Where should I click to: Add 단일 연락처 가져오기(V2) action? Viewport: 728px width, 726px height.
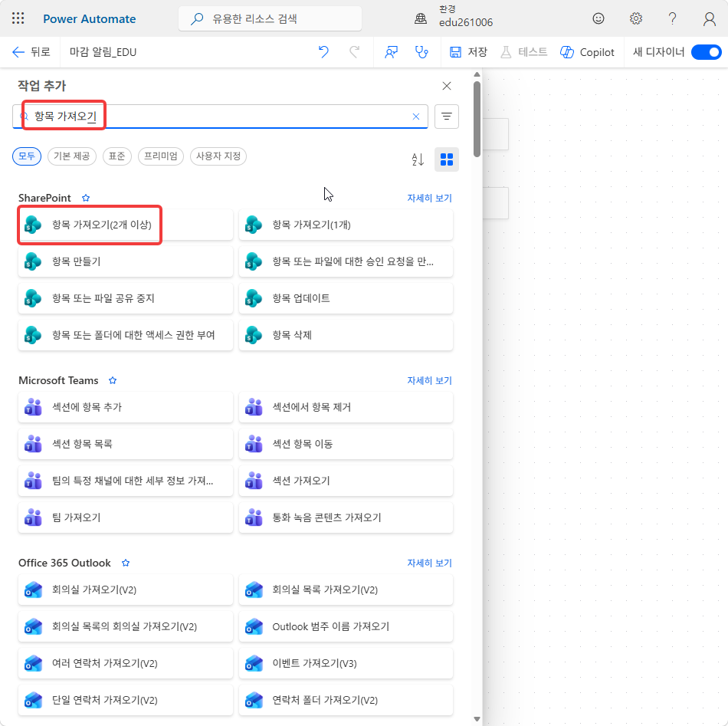126,700
